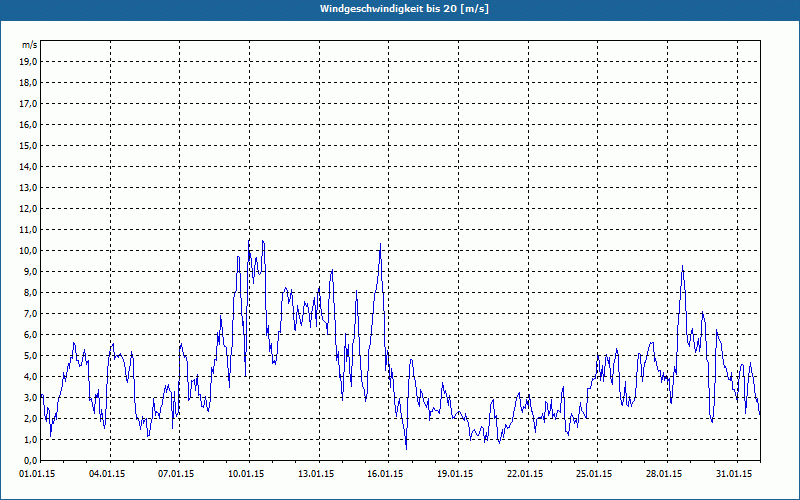Click the 13,0 y-axis label

(x=28, y=188)
